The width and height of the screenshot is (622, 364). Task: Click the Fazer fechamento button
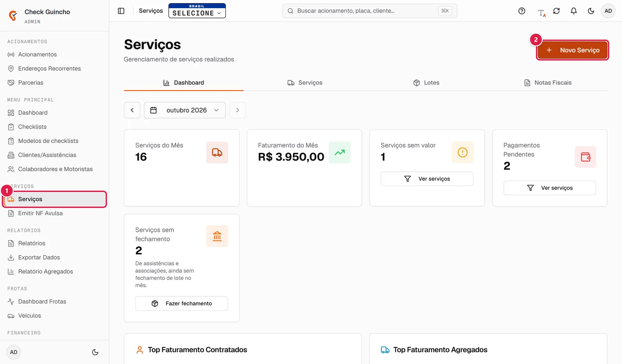click(182, 303)
